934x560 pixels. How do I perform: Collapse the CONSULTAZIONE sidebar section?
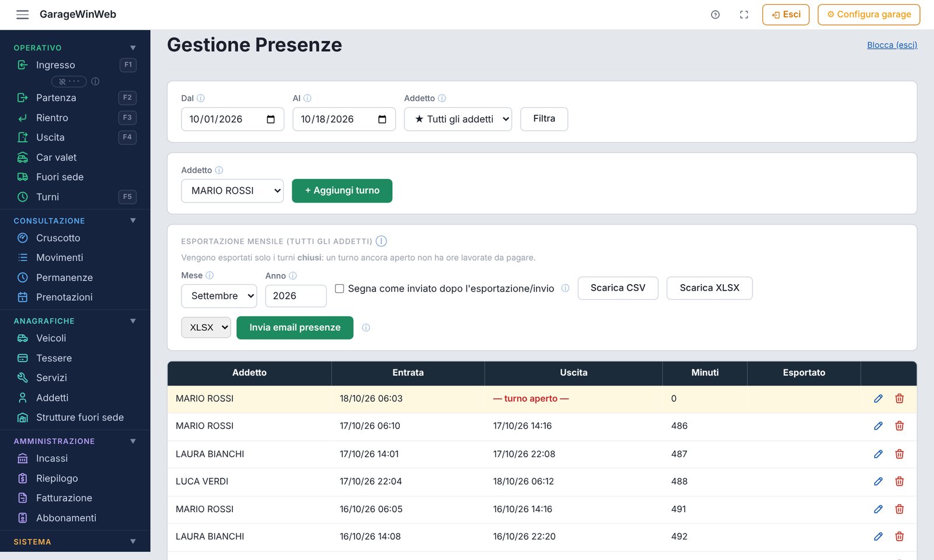[x=133, y=220]
